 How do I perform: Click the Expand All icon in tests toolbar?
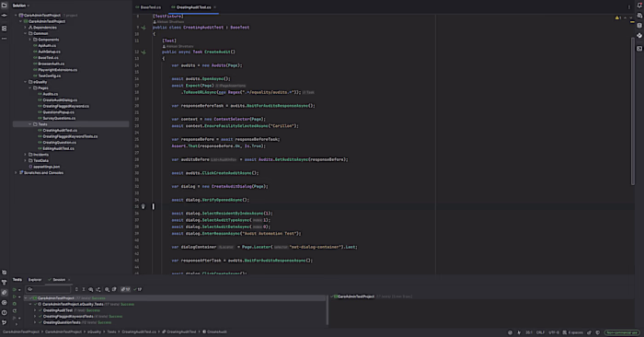click(x=76, y=289)
